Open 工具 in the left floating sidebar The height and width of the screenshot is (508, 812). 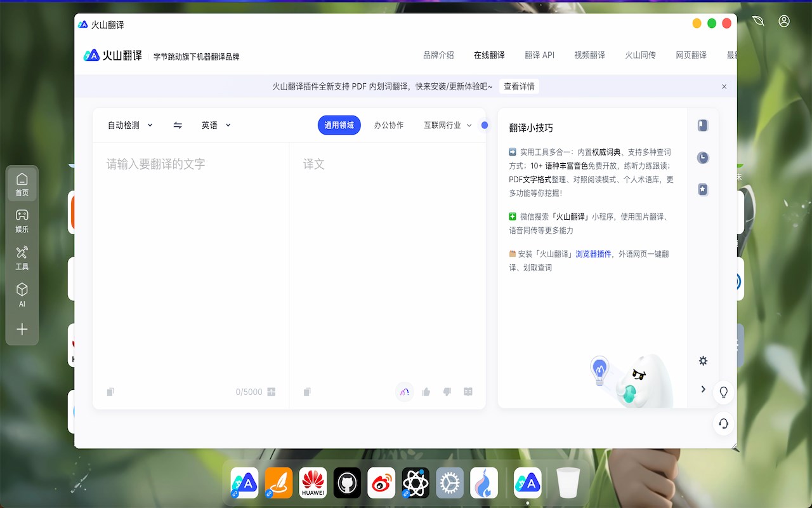[22, 258]
